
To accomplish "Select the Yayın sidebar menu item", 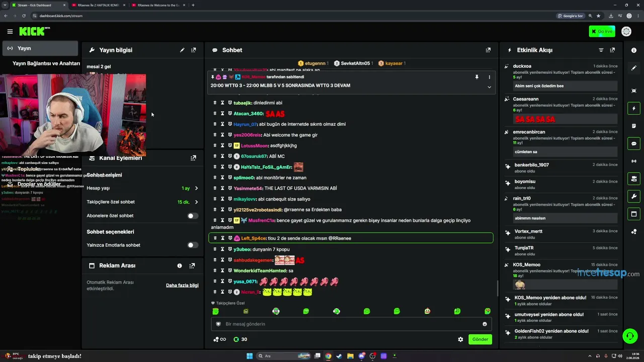I will coord(40,48).
